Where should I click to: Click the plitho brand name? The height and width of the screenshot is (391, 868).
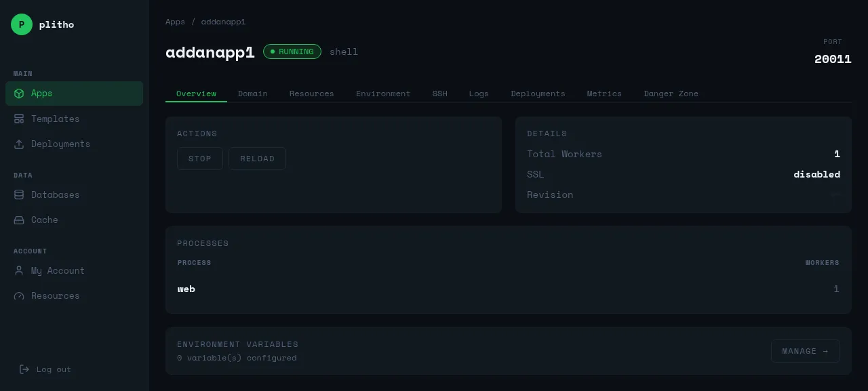56,24
